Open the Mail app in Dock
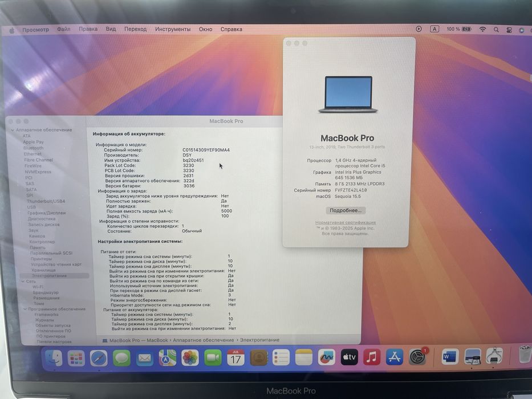This screenshot has width=532, height=399. (x=144, y=358)
